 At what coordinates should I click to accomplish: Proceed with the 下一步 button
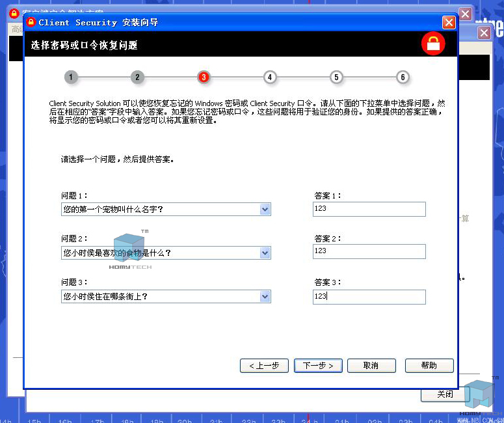click(318, 366)
